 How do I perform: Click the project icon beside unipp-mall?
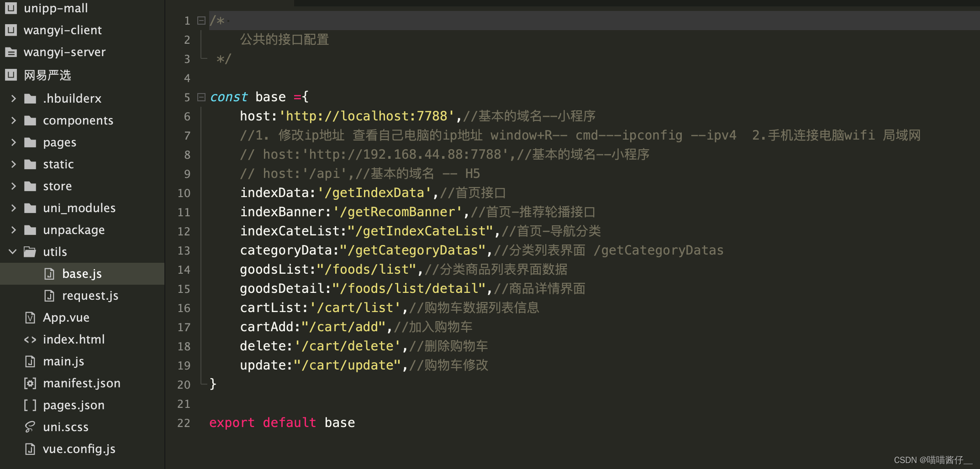(11, 8)
